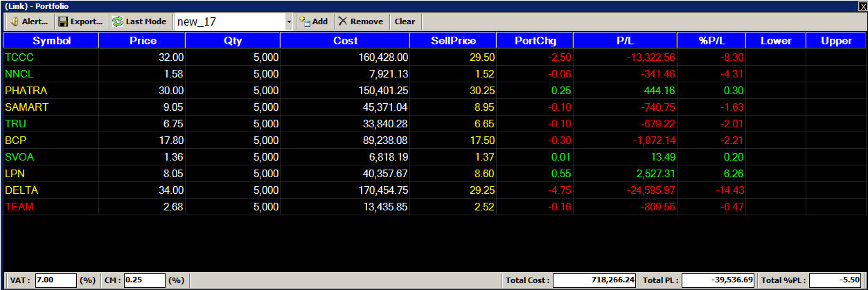The width and height of the screenshot is (868, 290).
Task: Select the DELTA symbol
Action: tap(21, 190)
